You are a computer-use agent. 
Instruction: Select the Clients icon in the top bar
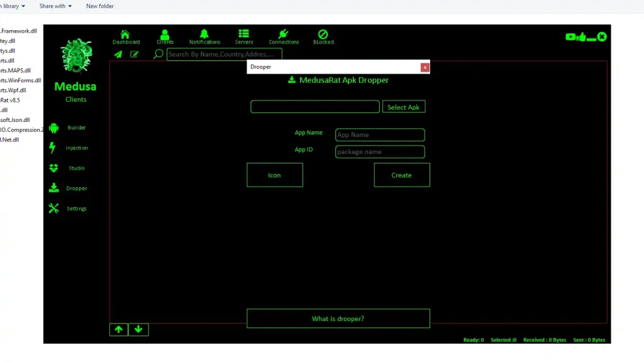click(x=164, y=35)
